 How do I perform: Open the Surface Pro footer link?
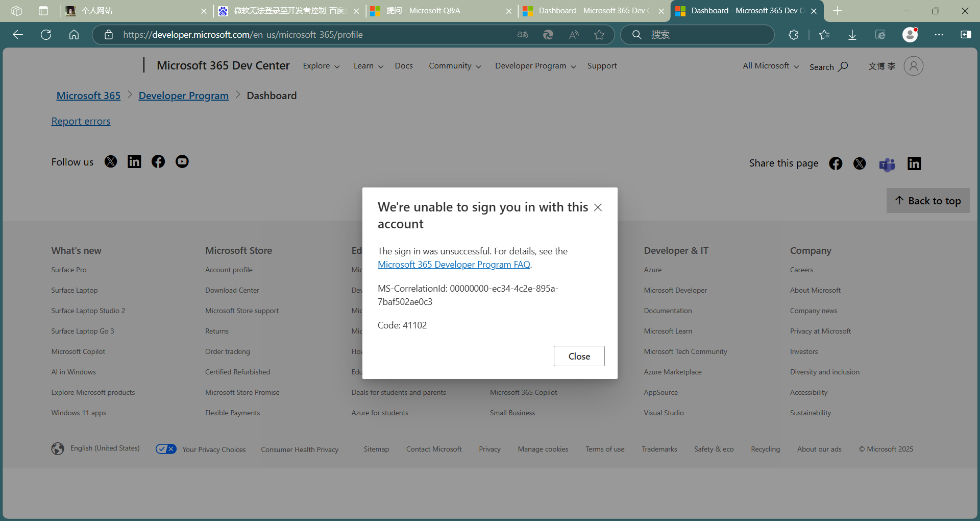point(69,270)
